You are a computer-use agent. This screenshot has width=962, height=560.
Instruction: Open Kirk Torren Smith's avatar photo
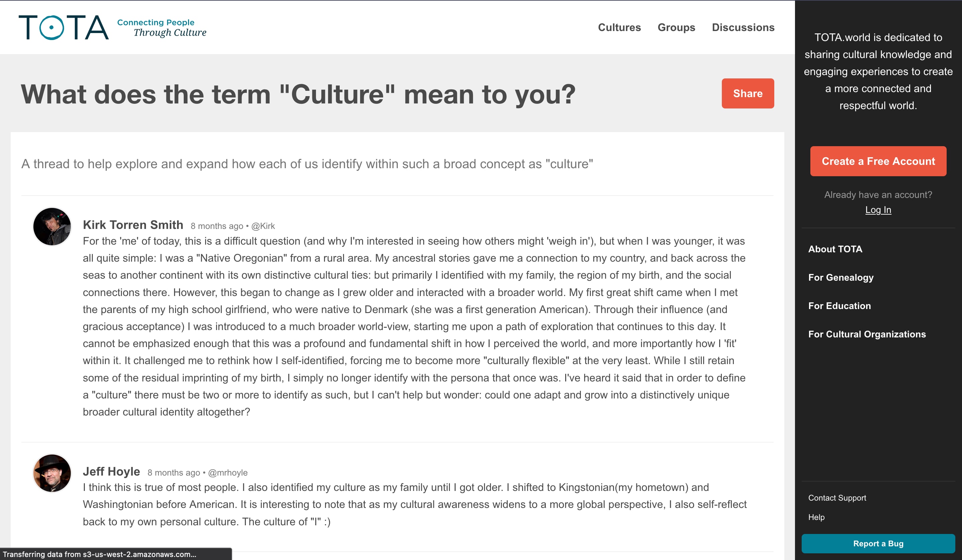[x=52, y=227]
